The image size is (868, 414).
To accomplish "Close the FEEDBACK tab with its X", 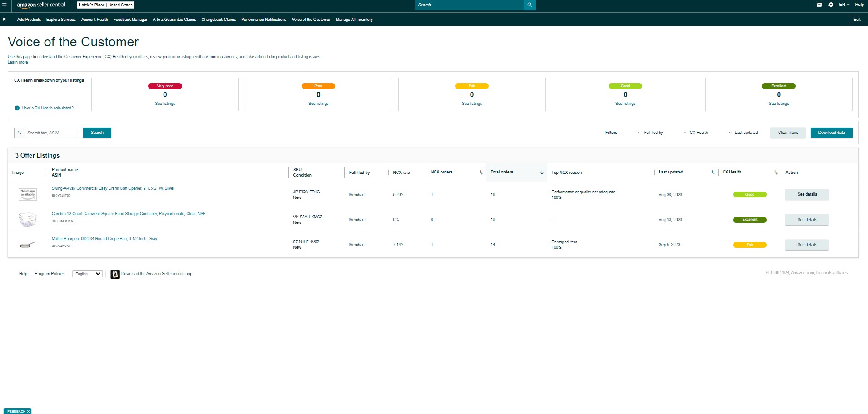I will point(28,412).
